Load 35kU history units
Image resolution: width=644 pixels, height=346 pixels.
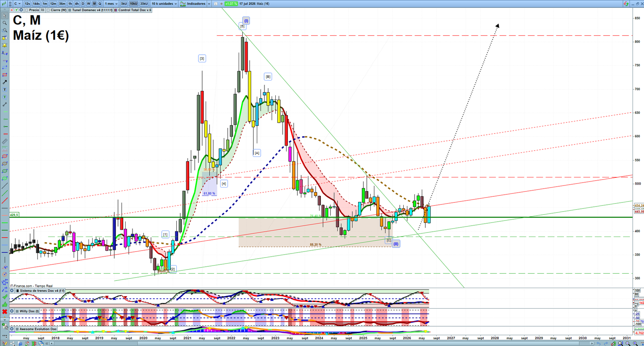[144, 4]
